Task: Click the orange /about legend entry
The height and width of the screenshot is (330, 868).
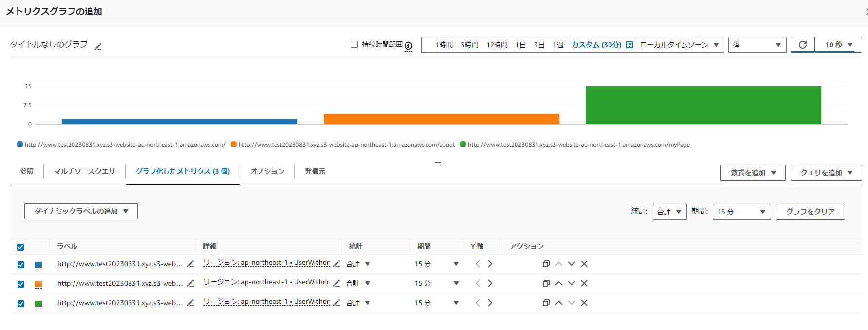Action: (343, 145)
